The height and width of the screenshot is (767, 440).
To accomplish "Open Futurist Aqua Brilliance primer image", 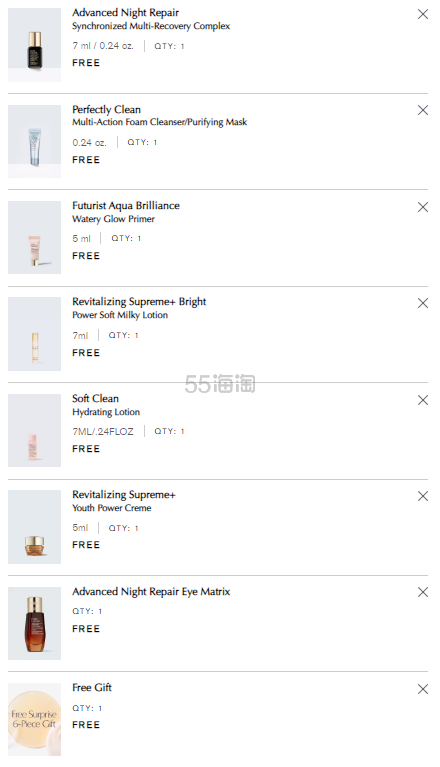I will (34, 237).
